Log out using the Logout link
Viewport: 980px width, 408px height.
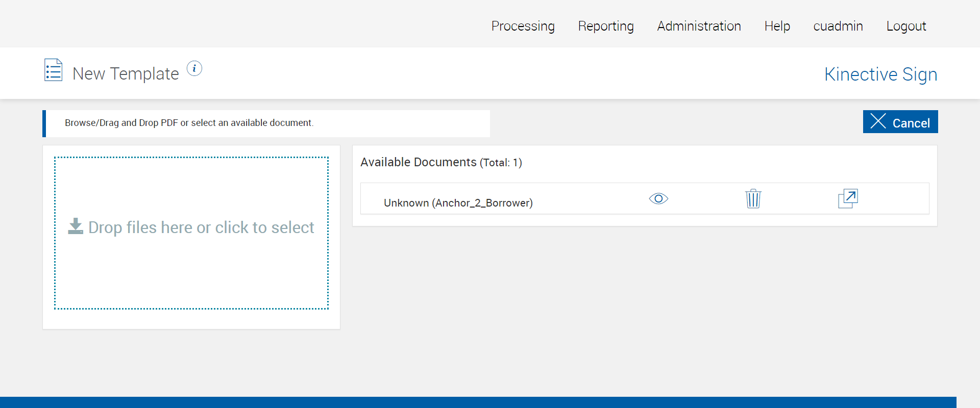pyautogui.click(x=906, y=26)
